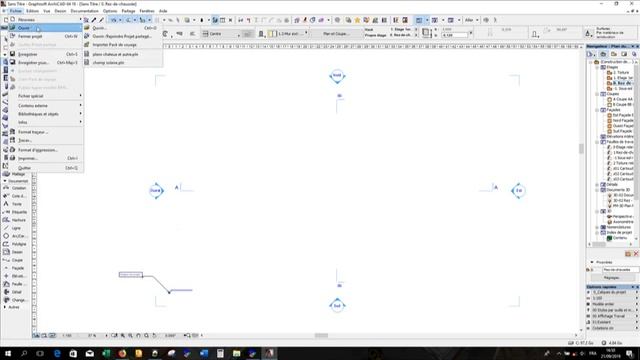Select the Ligne tool

[16, 228]
